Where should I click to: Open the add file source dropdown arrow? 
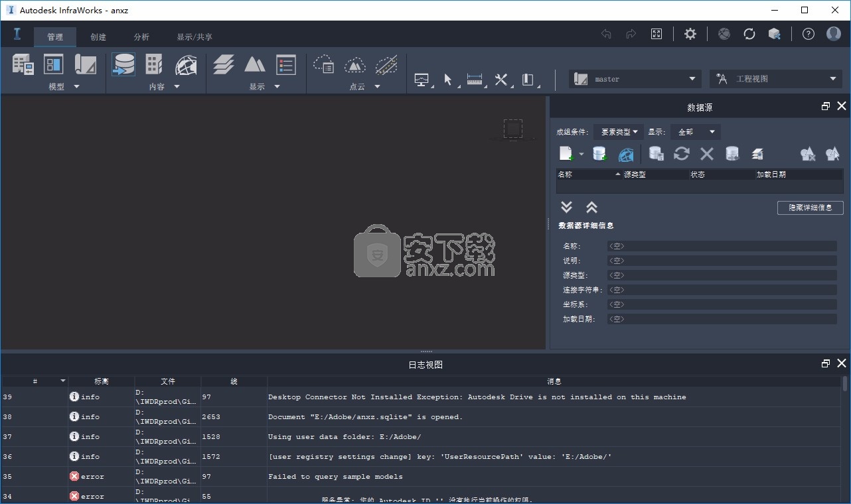click(581, 154)
